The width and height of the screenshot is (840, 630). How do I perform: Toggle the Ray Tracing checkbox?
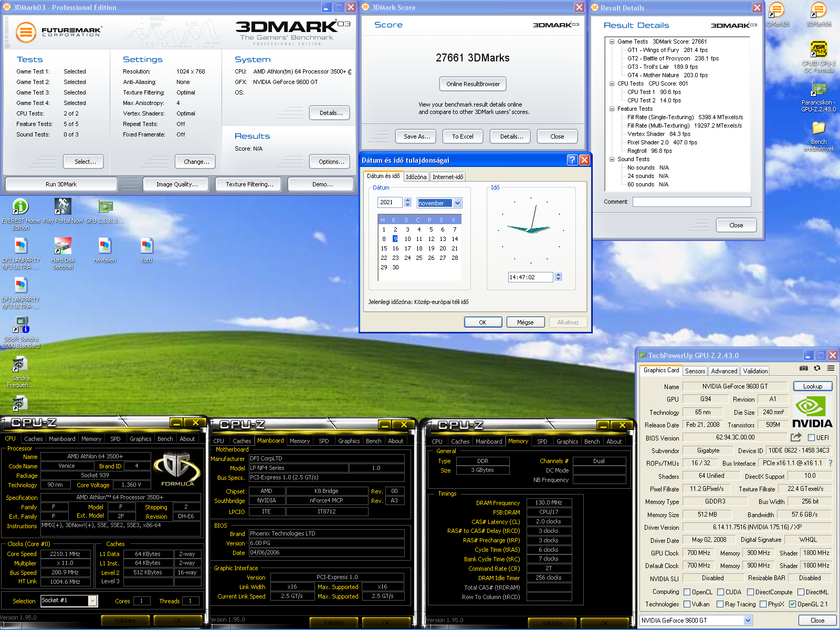tap(720, 604)
